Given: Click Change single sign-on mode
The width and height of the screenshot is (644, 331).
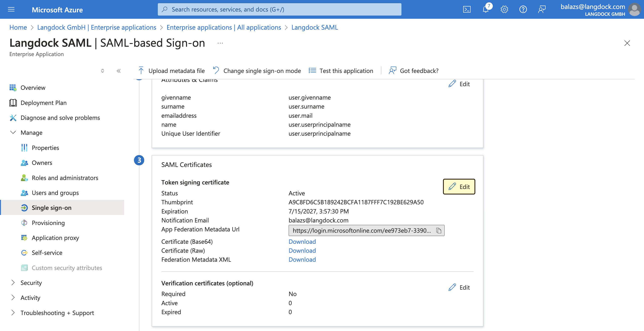Looking at the screenshot, I should click(257, 71).
